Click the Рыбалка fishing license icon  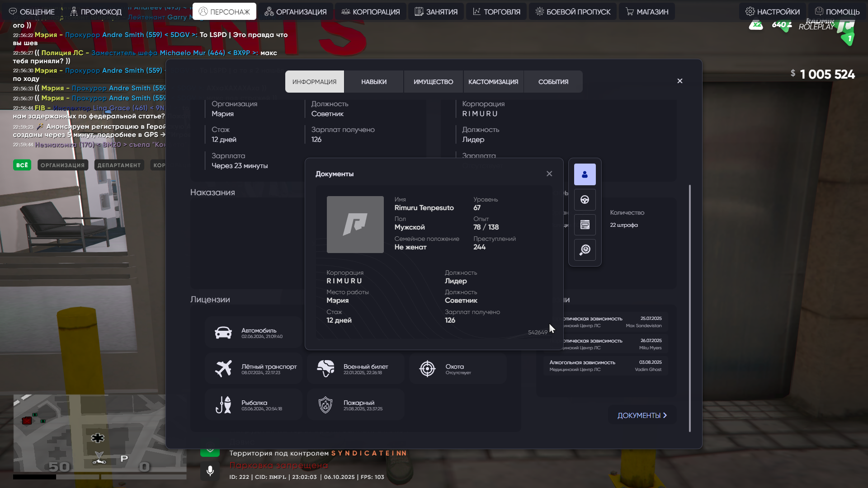(x=223, y=405)
